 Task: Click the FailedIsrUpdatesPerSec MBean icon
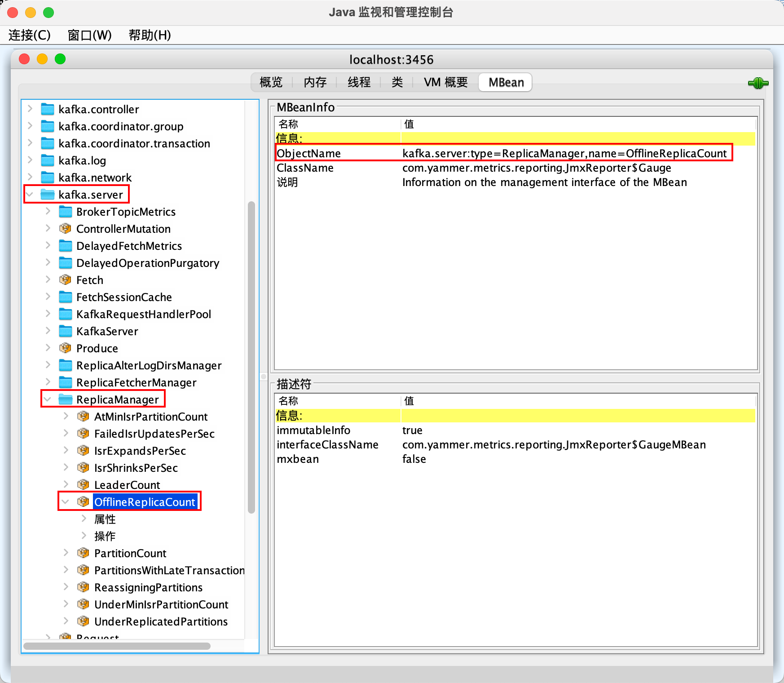[x=84, y=434]
